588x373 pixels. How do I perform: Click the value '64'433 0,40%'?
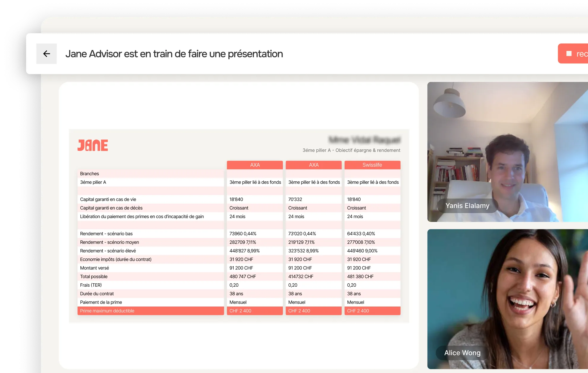[x=361, y=234]
